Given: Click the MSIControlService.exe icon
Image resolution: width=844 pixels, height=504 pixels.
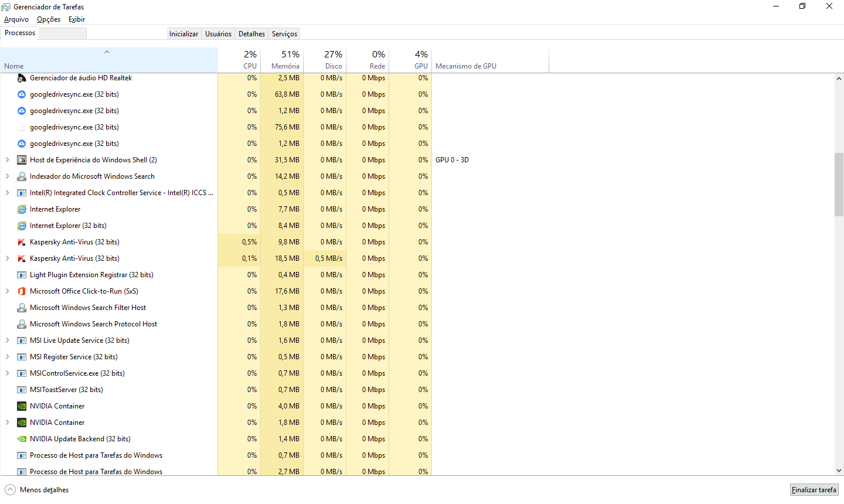Looking at the screenshot, I should pyautogui.click(x=22, y=373).
